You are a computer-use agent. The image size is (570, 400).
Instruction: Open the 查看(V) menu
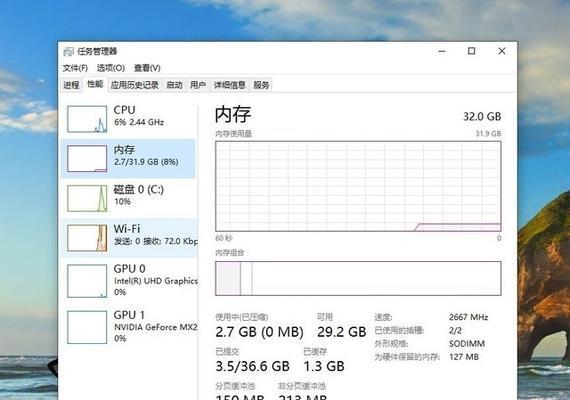click(x=147, y=68)
